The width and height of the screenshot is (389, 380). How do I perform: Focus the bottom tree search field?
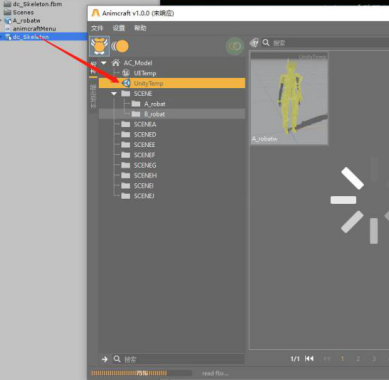(x=178, y=359)
